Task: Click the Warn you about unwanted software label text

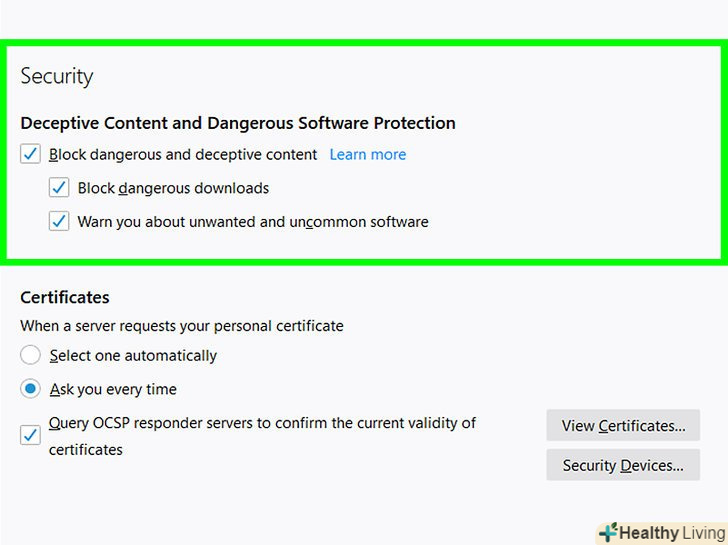Action: coord(253,222)
